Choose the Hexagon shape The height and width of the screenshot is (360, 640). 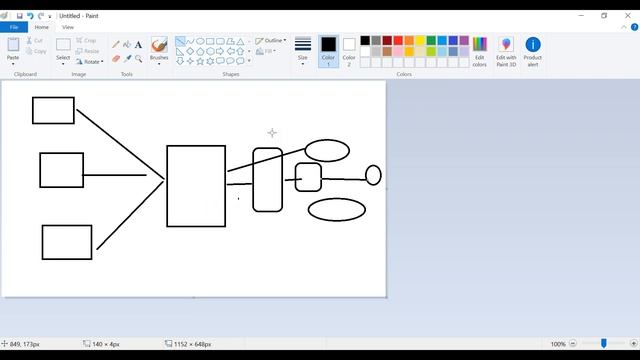coord(210,51)
